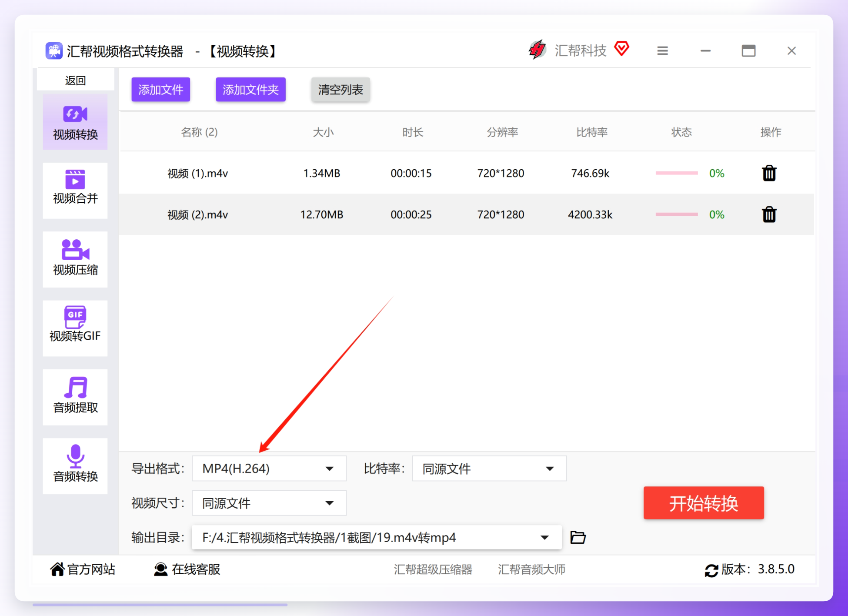
Task: Click the 00:00:25 duration cell
Action: click(411, 214)
